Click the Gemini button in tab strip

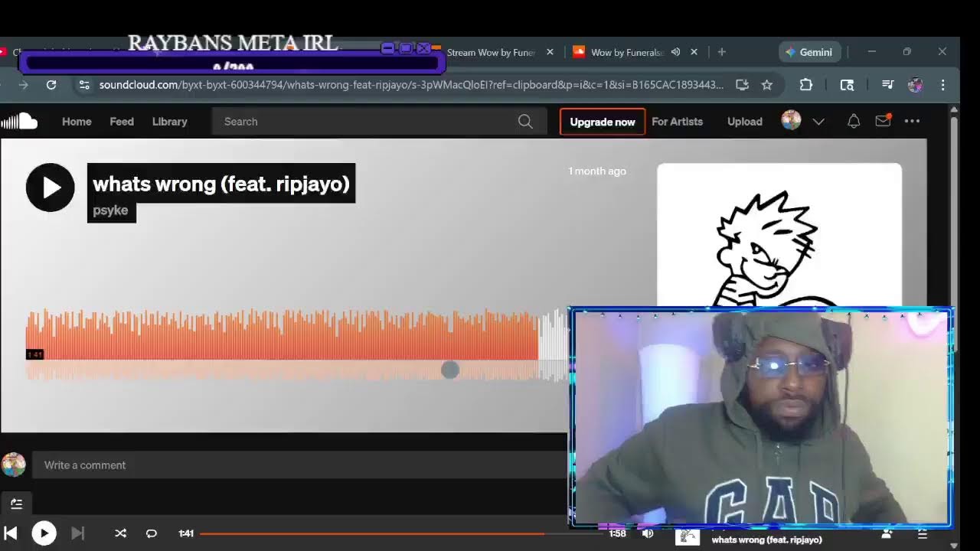[810, 52]
